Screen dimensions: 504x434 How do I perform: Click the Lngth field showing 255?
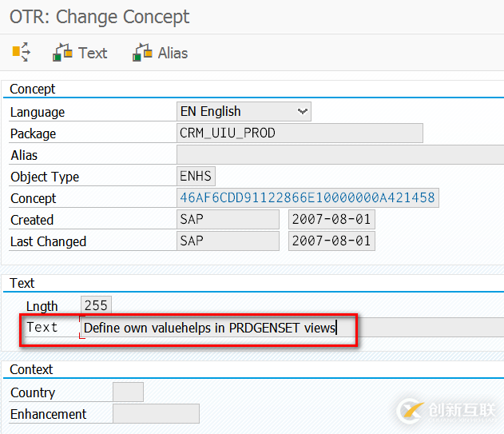coord(97,305)
